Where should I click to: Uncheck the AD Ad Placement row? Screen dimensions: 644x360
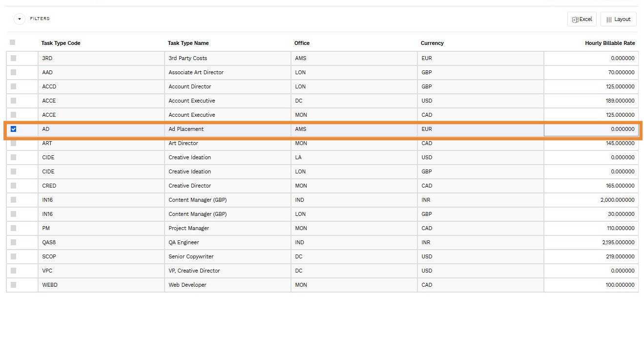[x=13, y=129]
